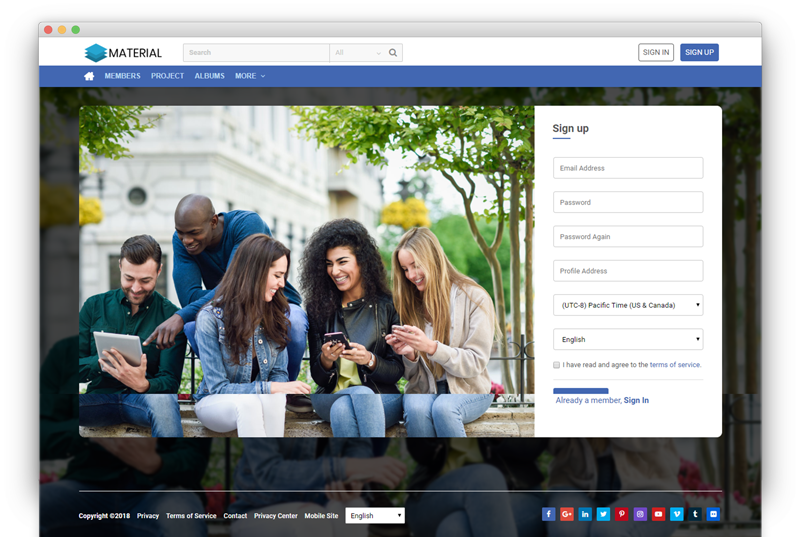
Task: Open the Facebook social icon in footer
Action: click(x=548, y=514)
